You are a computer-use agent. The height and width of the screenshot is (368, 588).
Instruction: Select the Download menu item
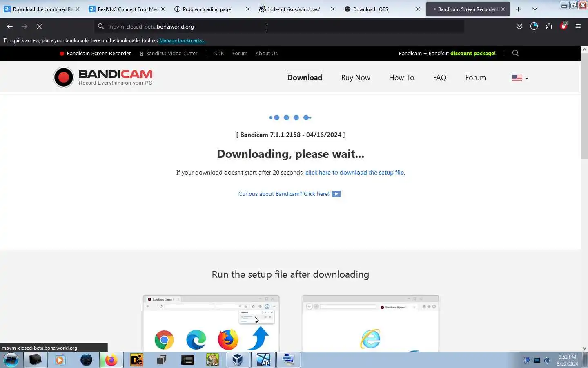coord(305,78)
